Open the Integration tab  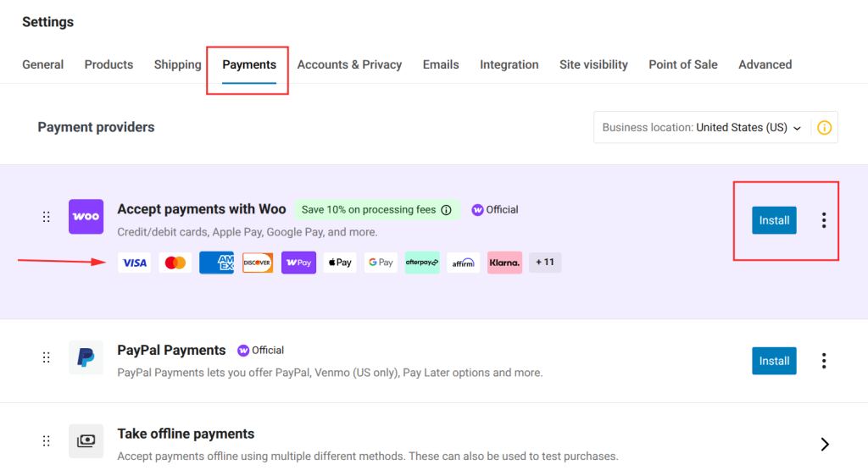pos(509,64)
